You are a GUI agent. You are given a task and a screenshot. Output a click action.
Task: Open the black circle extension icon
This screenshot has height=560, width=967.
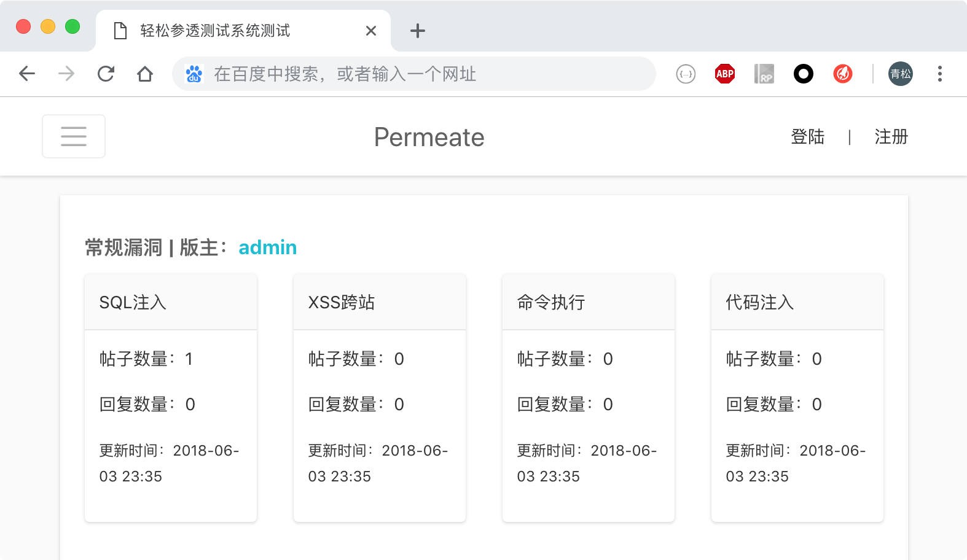(803, 74)
